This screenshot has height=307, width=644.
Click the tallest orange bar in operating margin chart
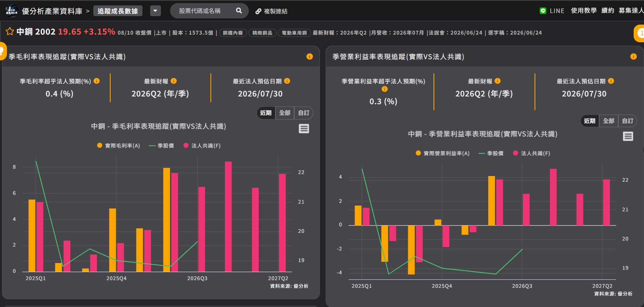[492, 201]
